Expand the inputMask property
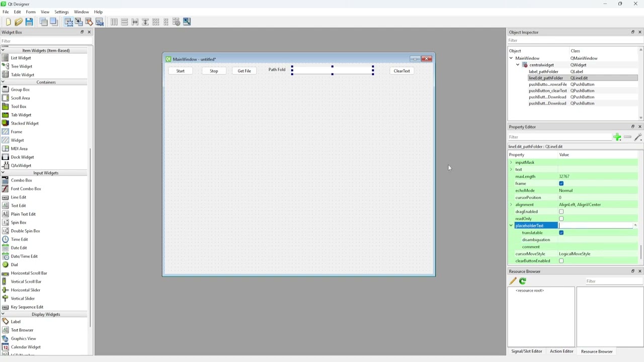Screen dimensions: 644x362 511,162
